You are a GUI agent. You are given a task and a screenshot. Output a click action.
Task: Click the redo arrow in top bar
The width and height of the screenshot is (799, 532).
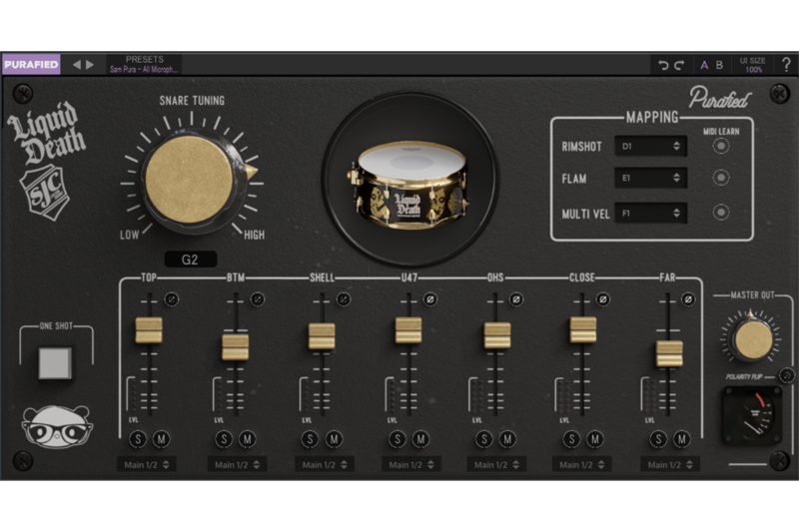click(x=679, y=65)
